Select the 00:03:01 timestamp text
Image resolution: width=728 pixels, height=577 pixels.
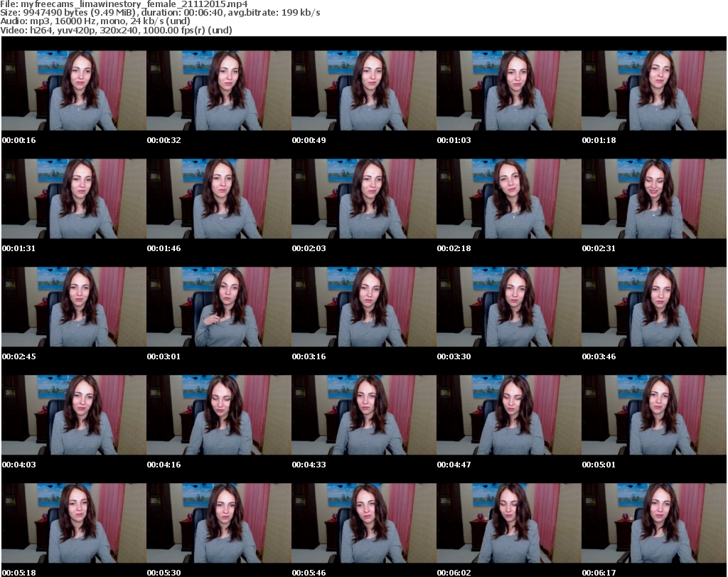[164, 356]
